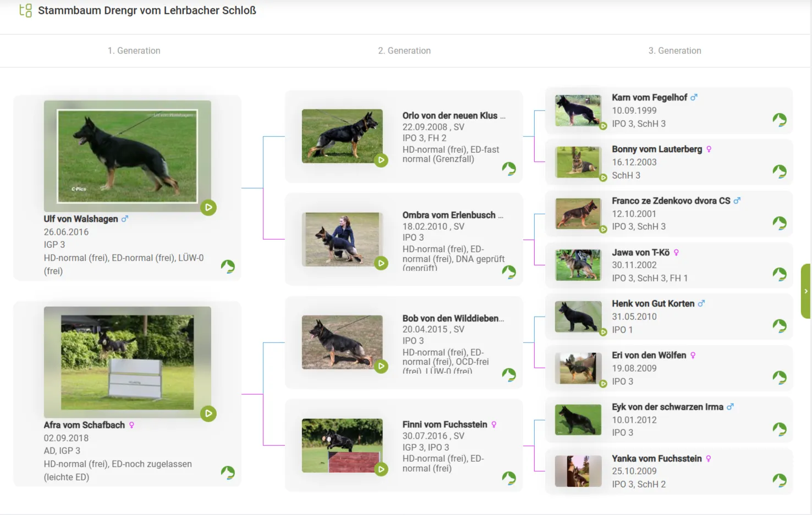This screenshot has height=515, width=812.
Task: Click green leaf icon in Henk von Gut Korten card
Action: point(779,326)
